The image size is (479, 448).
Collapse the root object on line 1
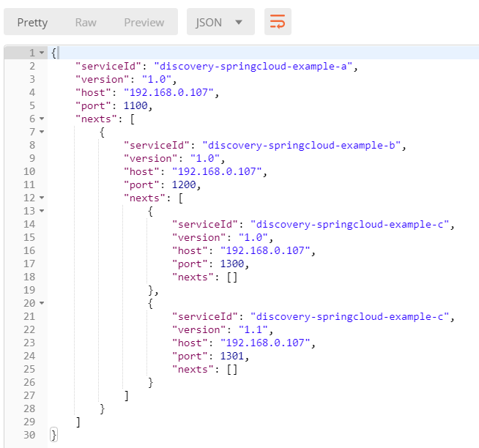tap(41, 53)
